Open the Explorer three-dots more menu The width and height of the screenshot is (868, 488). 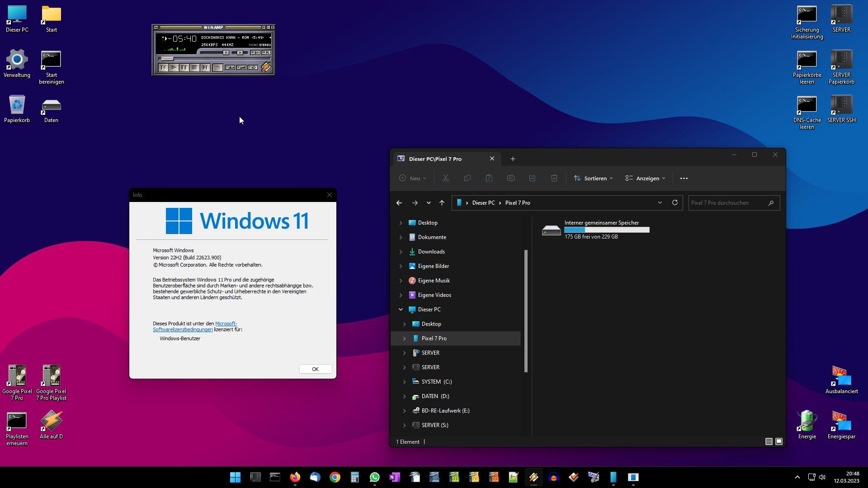pos(684,178)
